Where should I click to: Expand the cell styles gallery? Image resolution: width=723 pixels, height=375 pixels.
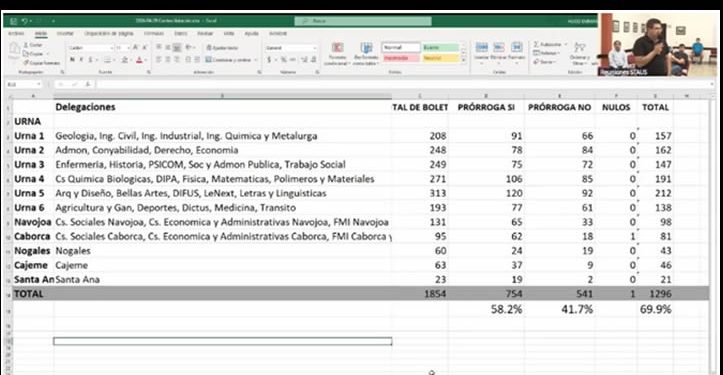463,60
